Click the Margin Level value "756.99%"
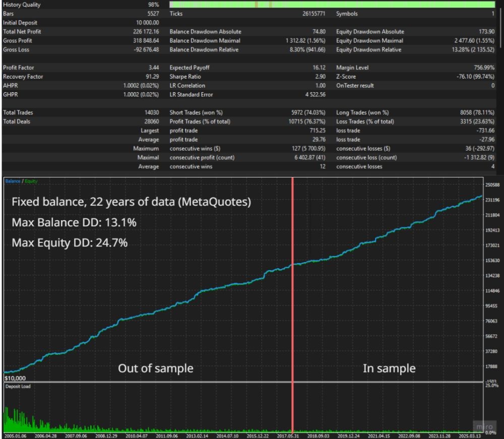 [x=484, y=68]
